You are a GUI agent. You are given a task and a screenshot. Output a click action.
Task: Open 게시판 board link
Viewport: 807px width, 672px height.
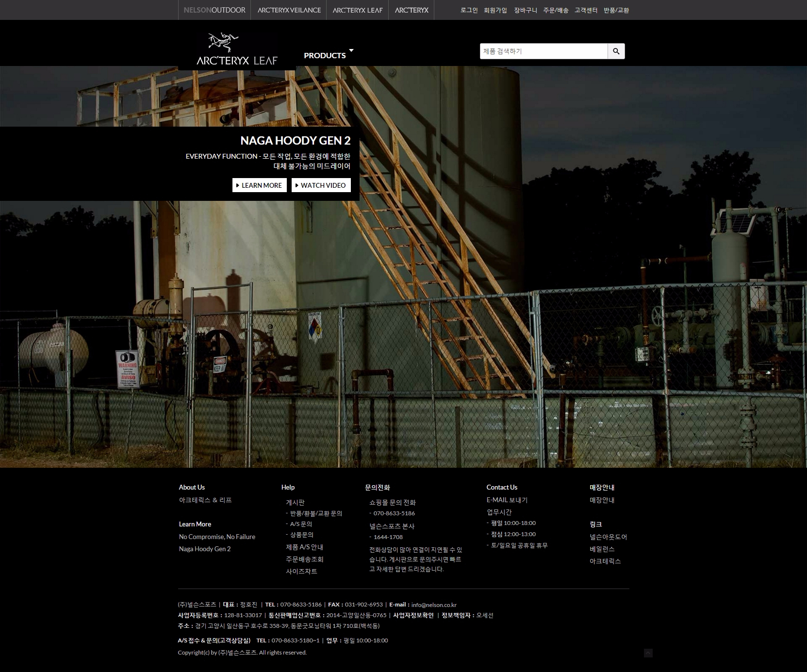pos(295,503)
